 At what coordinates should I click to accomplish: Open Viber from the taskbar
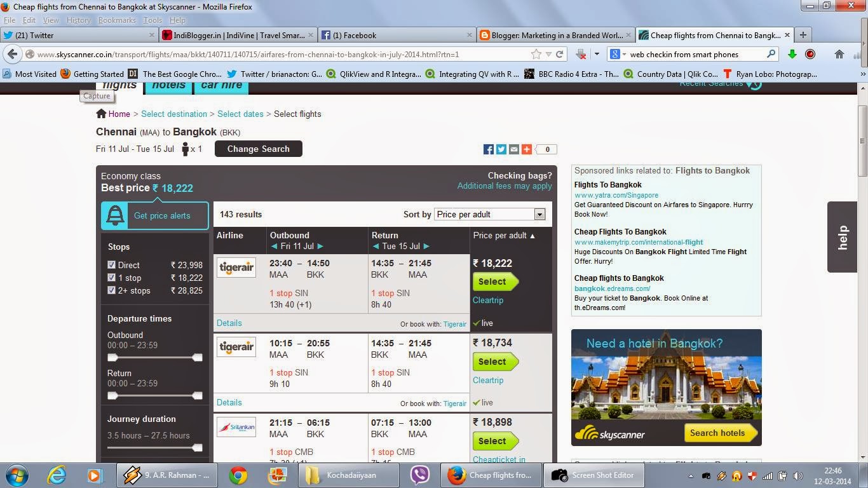point(420,475)
